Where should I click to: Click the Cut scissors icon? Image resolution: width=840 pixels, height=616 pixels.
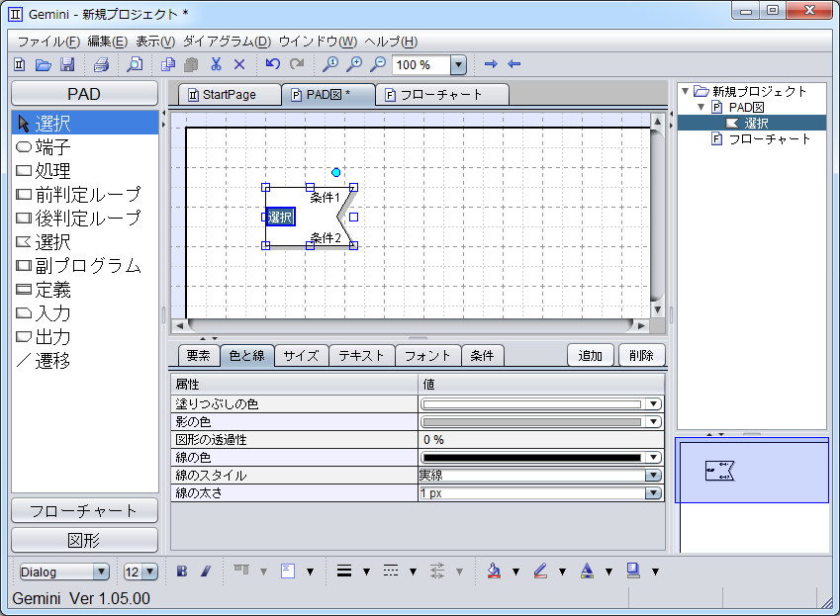(216, 64)
